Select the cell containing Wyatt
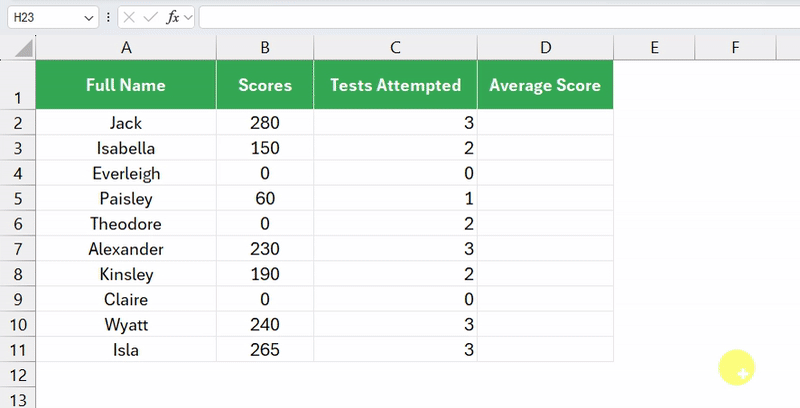 pos(126,324)
